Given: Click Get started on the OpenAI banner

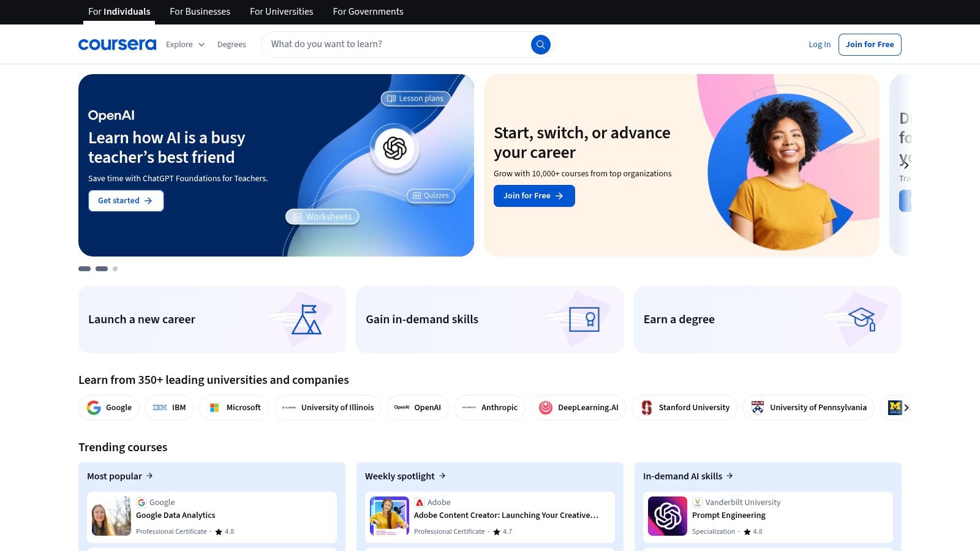Looking at the screenshot, I should tap(126, 200).
